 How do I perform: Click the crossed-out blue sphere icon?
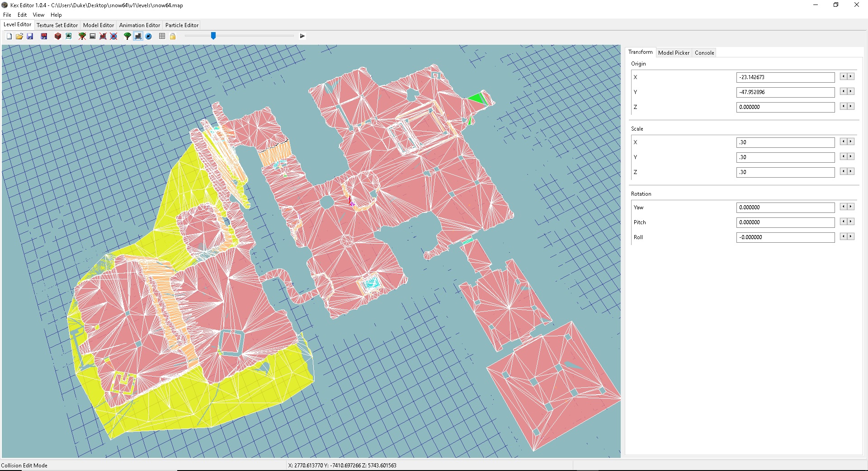click(x=114, y=36)
